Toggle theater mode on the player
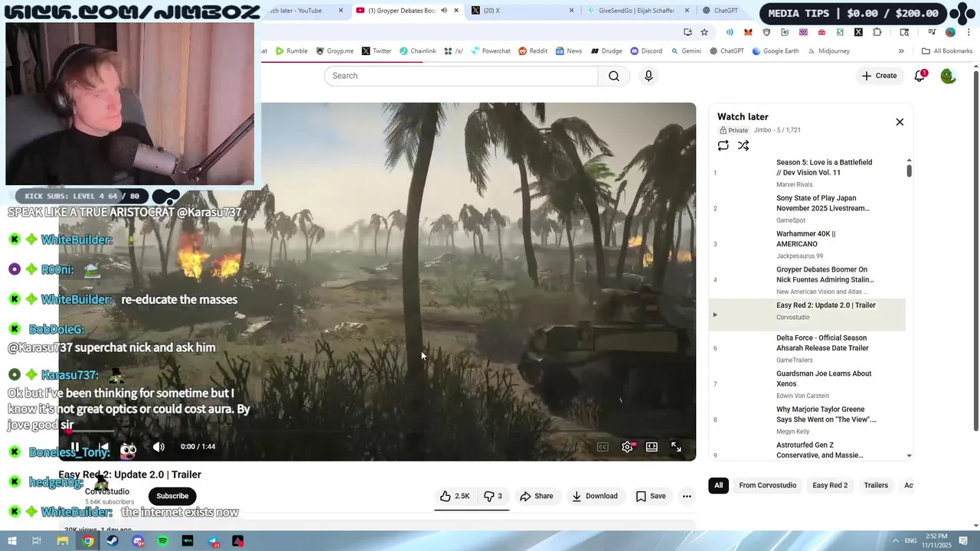The image size is (980, 551). (x=652, y=447)
